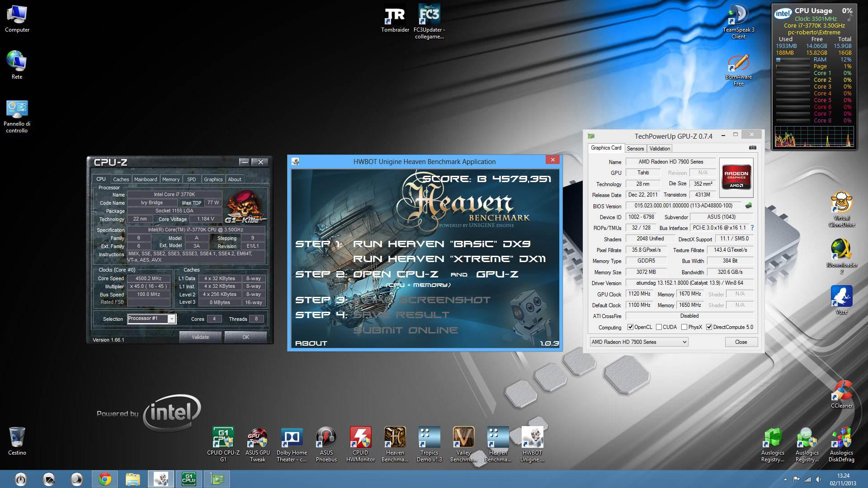Click Bus Interface question mark in GPU-Z
This screenshot has height=488, width=868.
pos(752,228)
